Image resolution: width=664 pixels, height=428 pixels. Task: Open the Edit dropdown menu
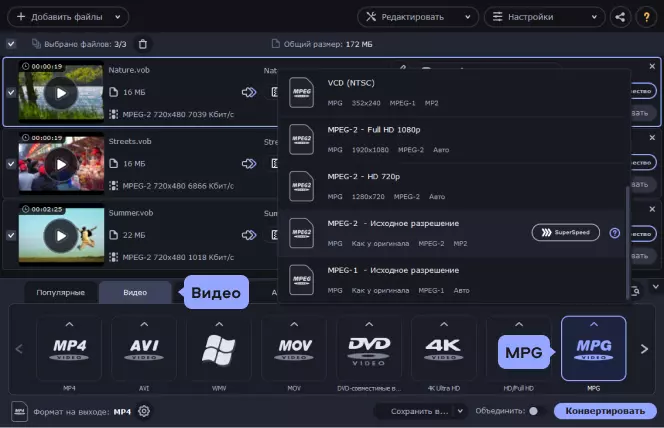click(418, 17)
